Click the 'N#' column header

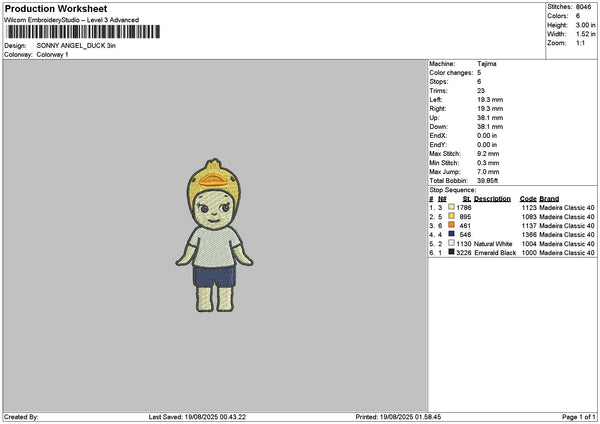(x=442, y=199)
